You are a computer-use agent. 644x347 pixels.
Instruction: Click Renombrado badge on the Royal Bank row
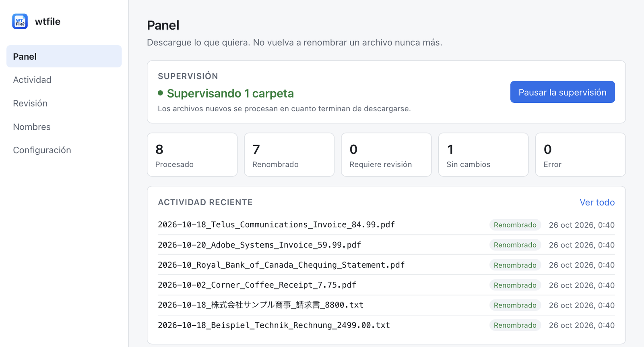[515, 265]
